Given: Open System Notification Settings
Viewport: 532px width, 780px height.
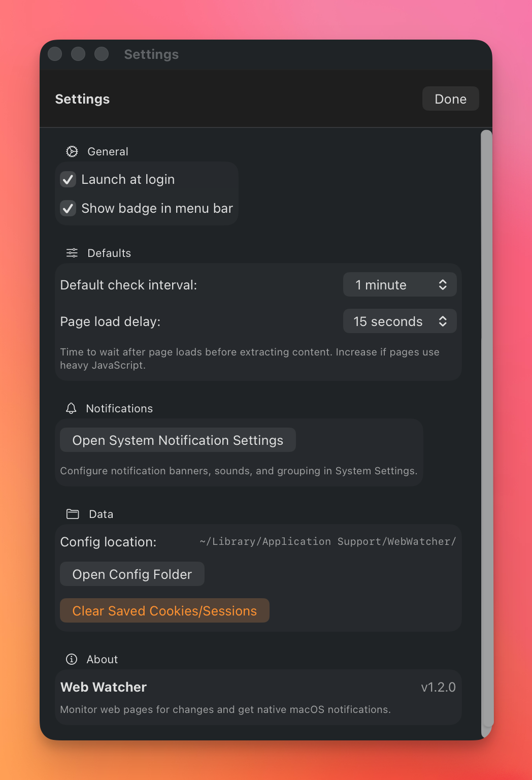Looking at the screenshot, I should tap(178, 440).
